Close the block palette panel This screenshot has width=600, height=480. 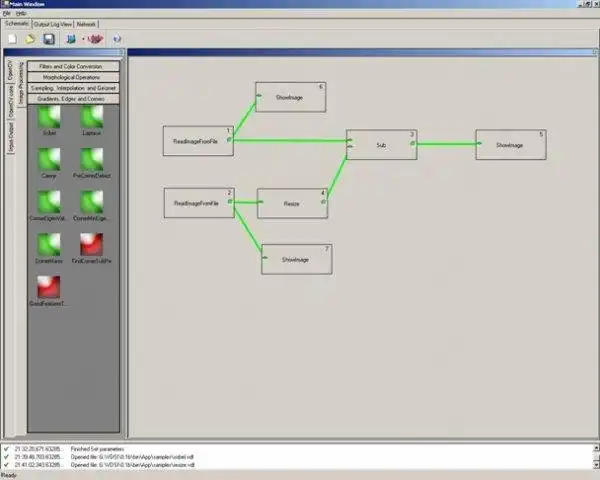pyautogui.click(x=122, y=52)
